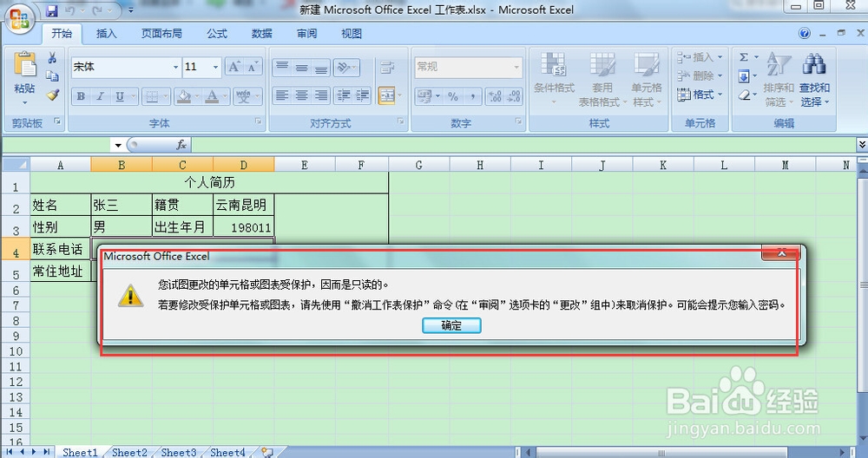The height and width of the screenshot is (458, 868).
Task: Toggle italic formatting (I)
Action: pyautogui.click(x=100, y=96)
